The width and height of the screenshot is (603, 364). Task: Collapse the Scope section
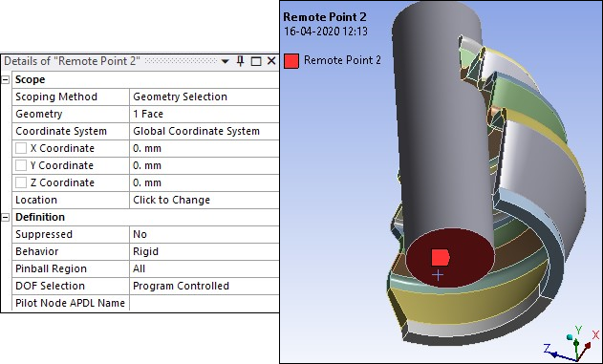coord(6,79)
